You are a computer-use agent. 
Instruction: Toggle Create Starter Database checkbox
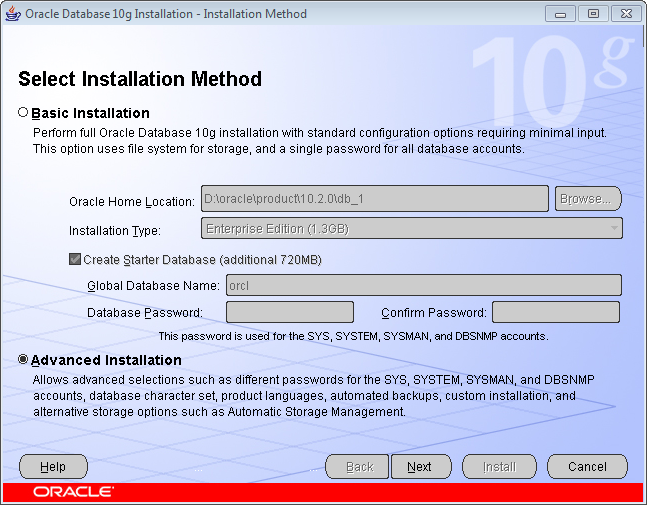coord(75,259)
